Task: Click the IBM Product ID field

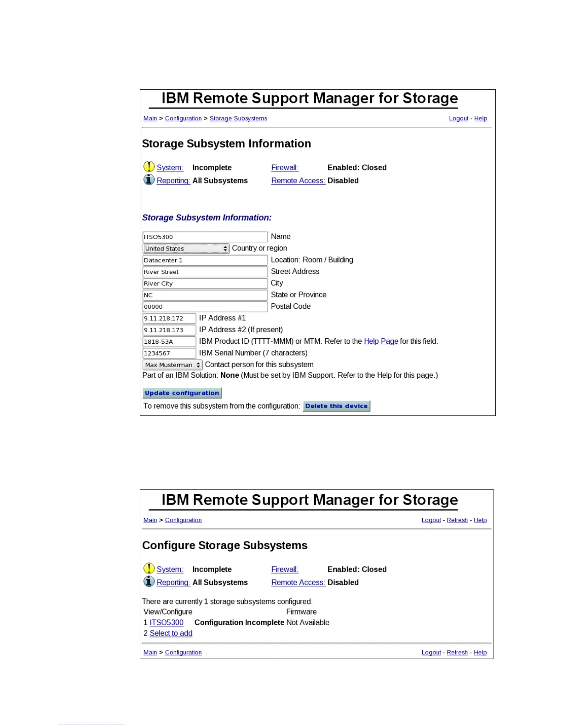Action: (x=169, y=341)
